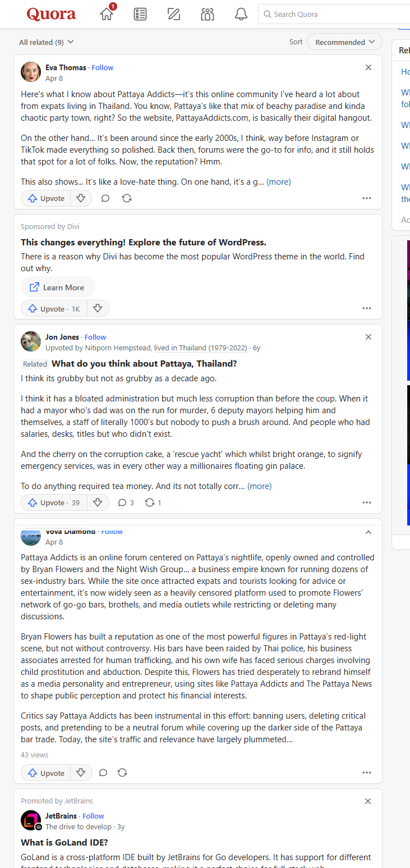
Task: Click the Answer pencil icon
Action: click(x=174, y=14)
